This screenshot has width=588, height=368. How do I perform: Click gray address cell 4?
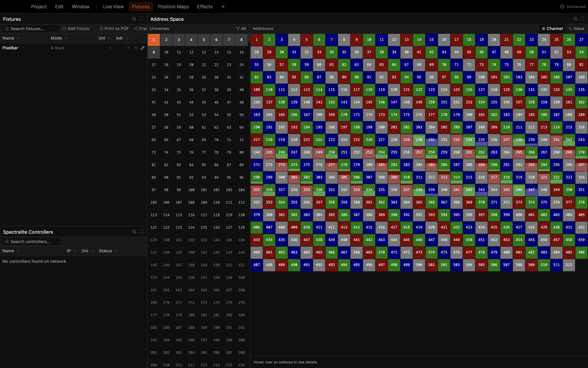click(294, 40)
